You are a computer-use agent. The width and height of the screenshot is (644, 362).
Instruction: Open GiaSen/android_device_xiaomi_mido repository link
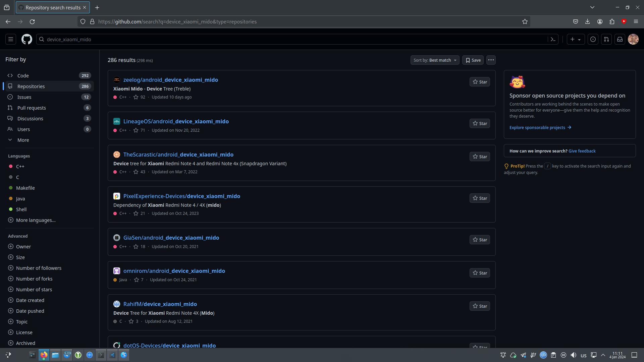click(171, 238)
